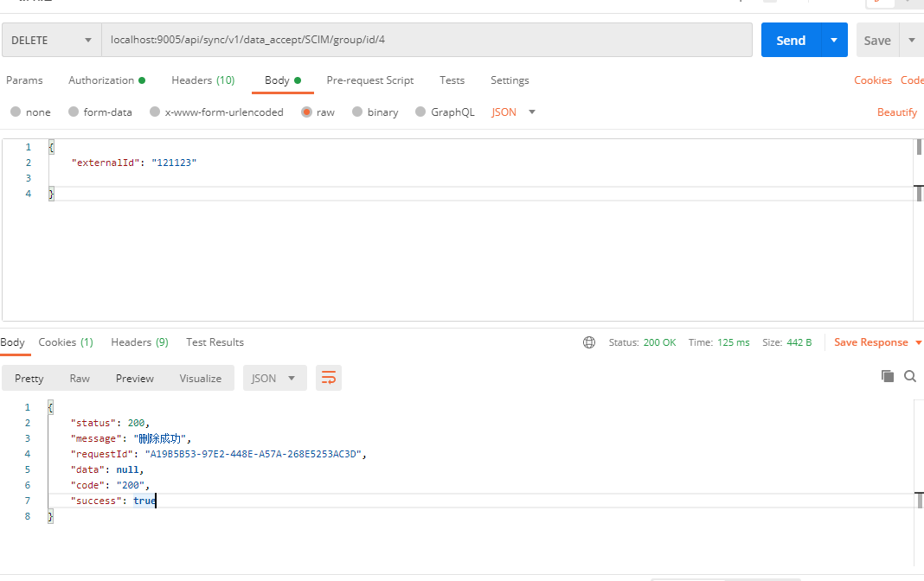Viewport: 924px width, 581px height.
Task: Copy response body with the copy icon
Action: point(888,376)
